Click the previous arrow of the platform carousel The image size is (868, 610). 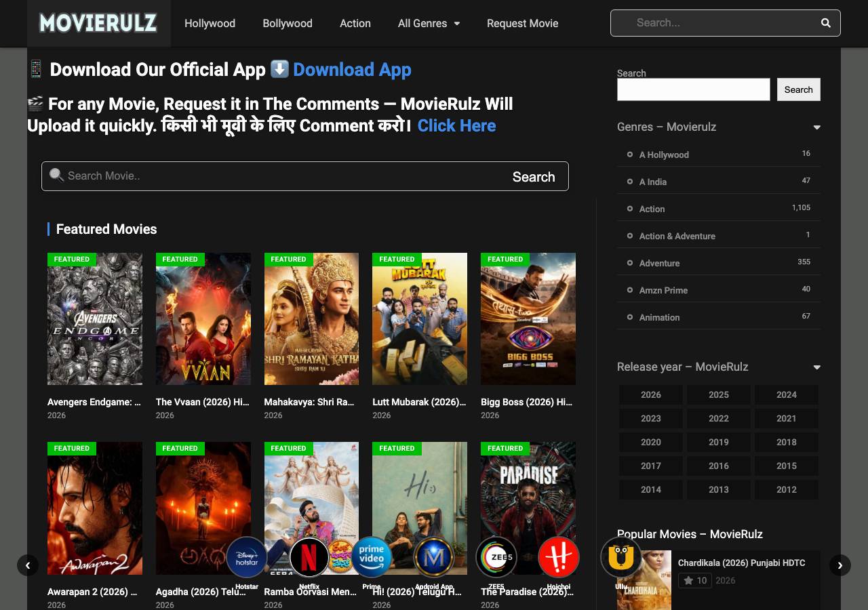(x=28, y=565)
